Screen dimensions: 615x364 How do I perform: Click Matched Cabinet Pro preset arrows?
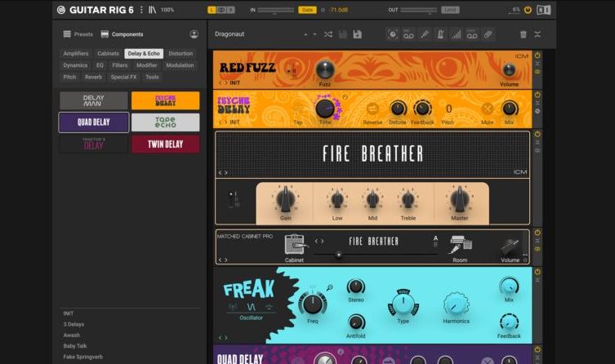[223, 260]
